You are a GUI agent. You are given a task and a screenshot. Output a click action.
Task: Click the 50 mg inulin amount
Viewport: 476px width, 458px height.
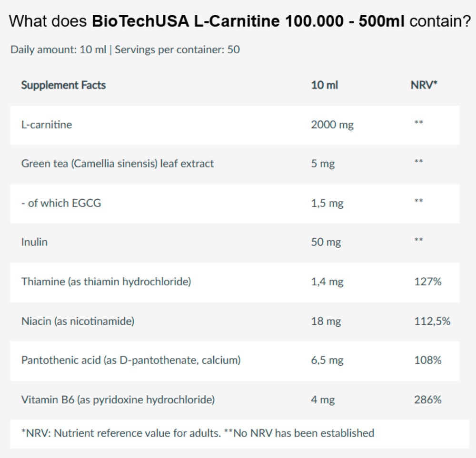326,243
